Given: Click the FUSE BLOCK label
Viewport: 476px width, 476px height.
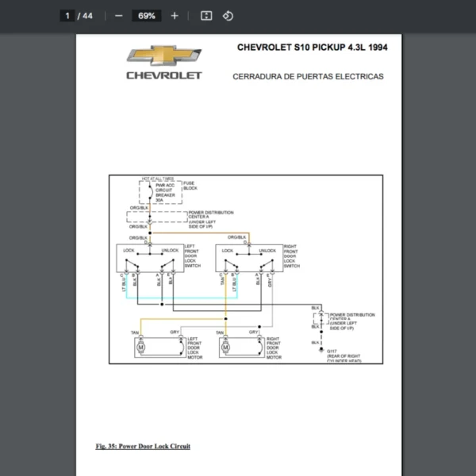Looking at the screenshot, I should click(190, 186).
